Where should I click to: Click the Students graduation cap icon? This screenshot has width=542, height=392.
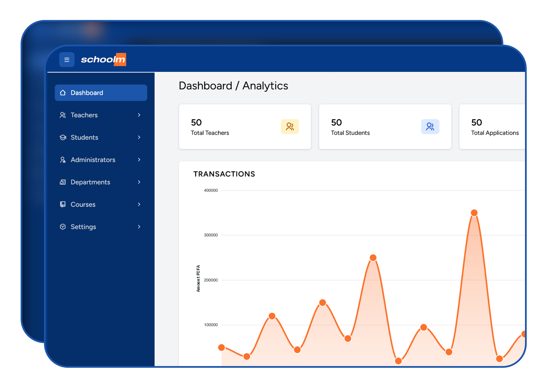pyautogui.click(x=63, y=138)
